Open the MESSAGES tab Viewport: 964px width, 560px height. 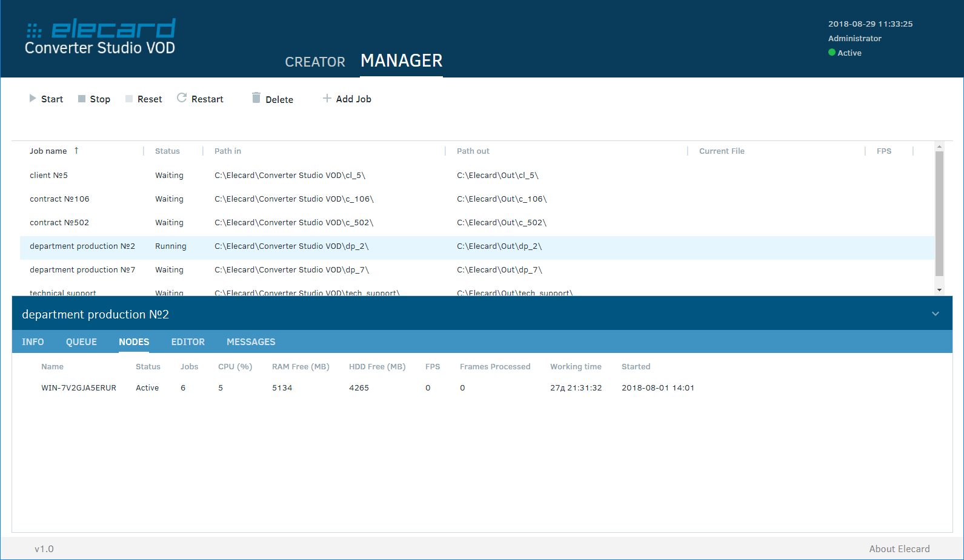coord(251,342)
